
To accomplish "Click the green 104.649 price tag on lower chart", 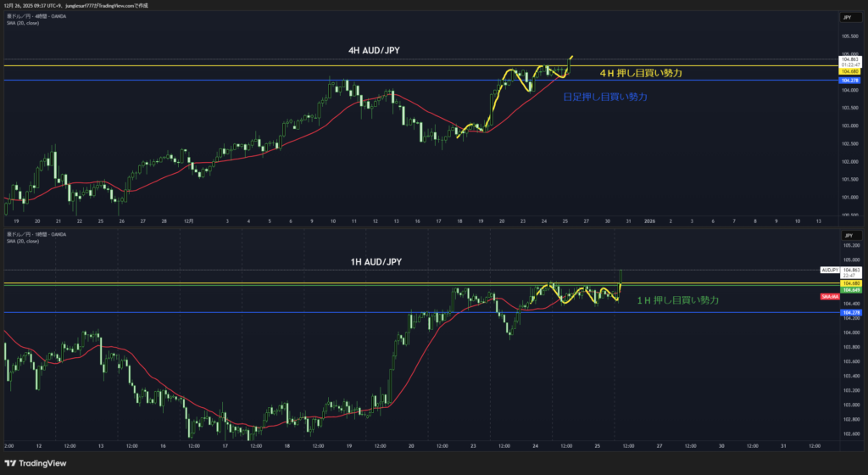I will tap(849, 289).
